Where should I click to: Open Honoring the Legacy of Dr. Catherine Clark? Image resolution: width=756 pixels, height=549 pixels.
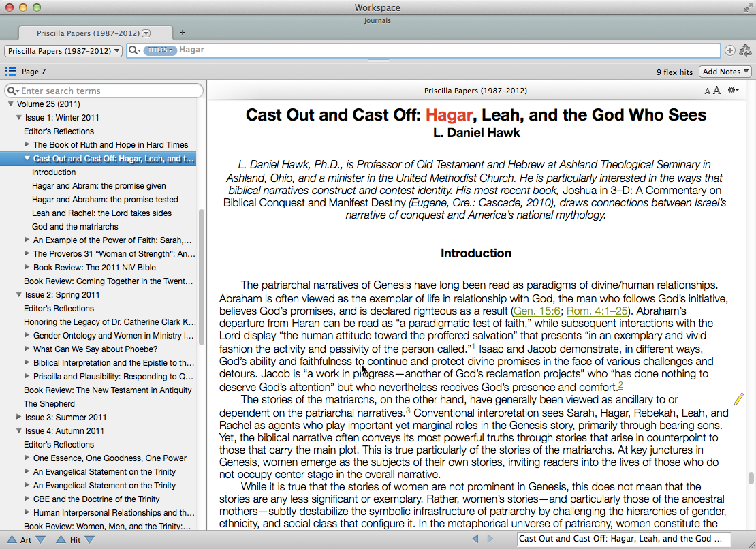(x=110, y=321)
